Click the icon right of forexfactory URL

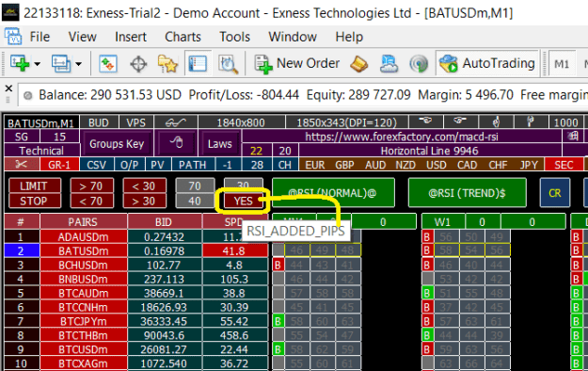573,136
